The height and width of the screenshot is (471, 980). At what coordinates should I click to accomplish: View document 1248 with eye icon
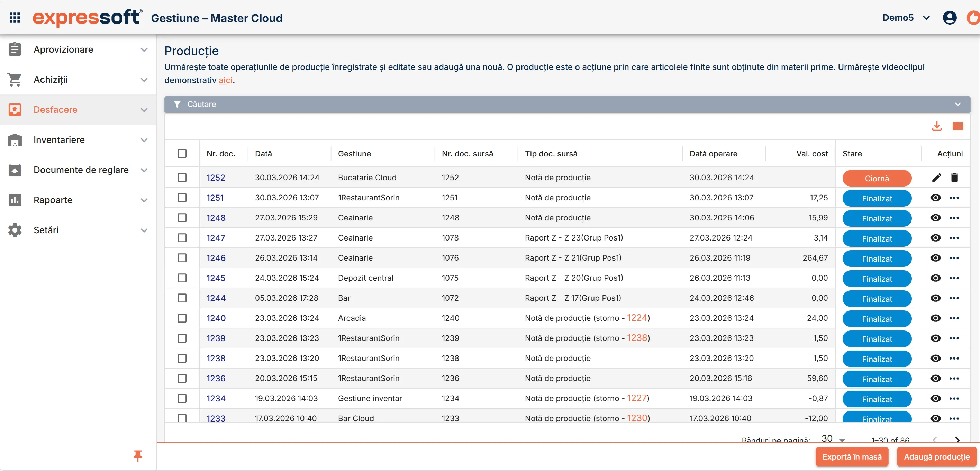935,218
